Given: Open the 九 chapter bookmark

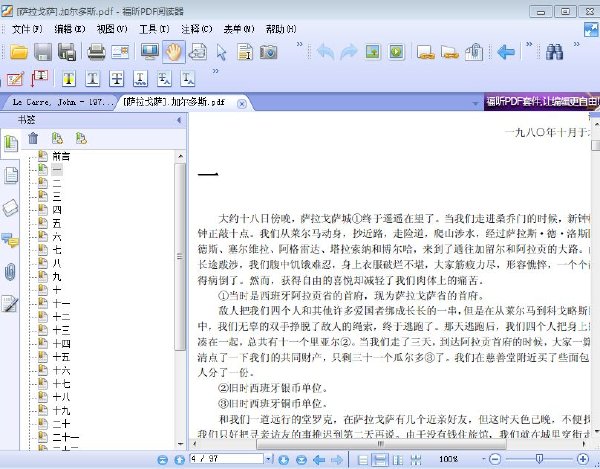Looking at the screenshot, I should click(57, 277).
